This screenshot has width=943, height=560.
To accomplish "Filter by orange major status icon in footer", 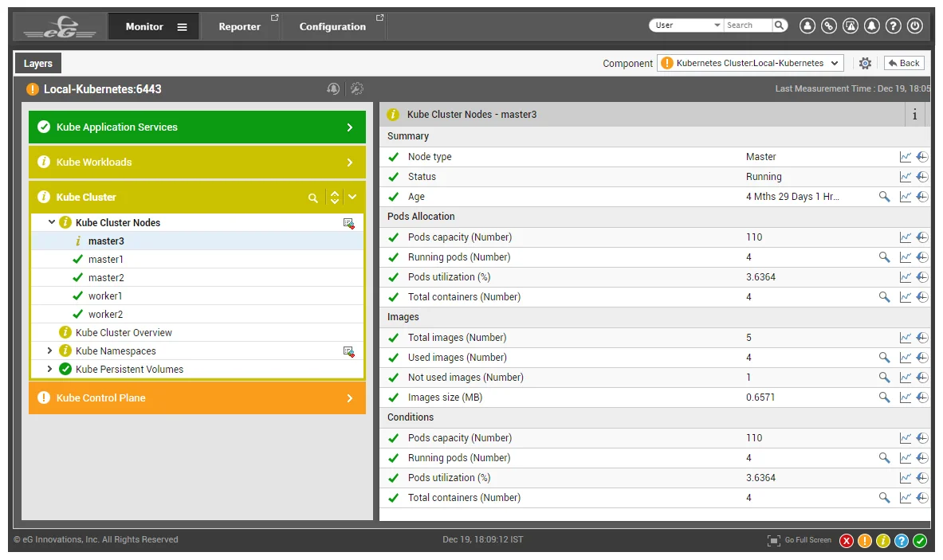I will tap(864, 541).
